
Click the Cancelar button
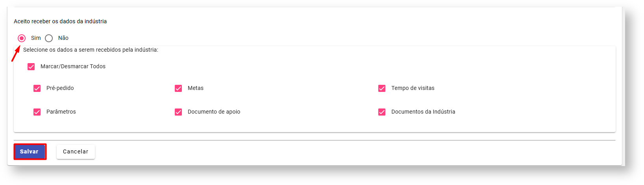pyautogui.click(x=76, y=151)
